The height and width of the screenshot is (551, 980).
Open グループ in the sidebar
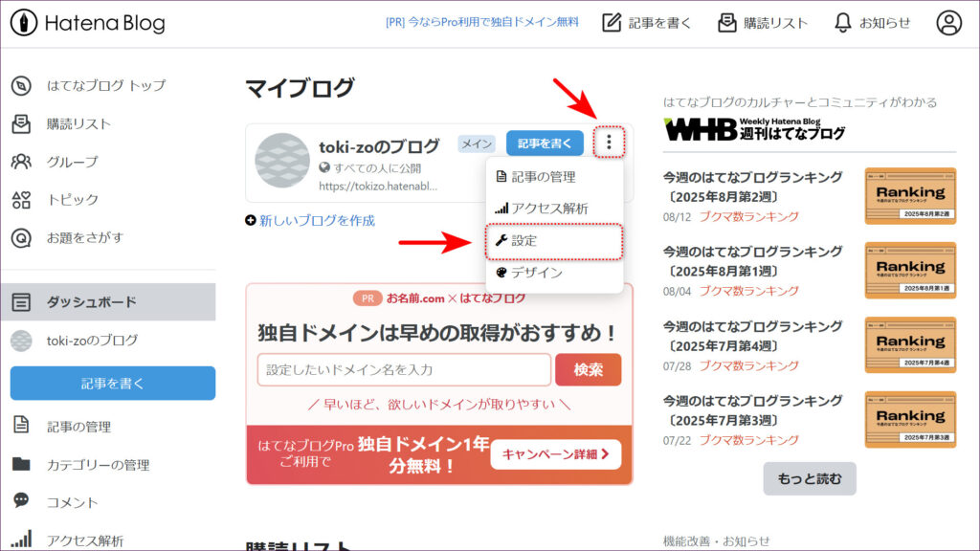click(x=72, y=162)
